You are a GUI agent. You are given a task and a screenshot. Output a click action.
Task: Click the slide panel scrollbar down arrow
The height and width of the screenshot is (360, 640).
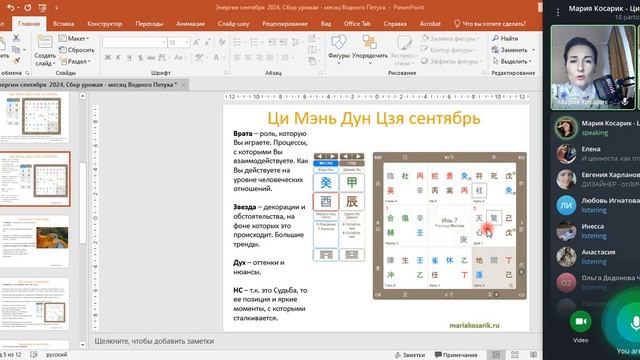pyautogui.click(x=83, y=345)
